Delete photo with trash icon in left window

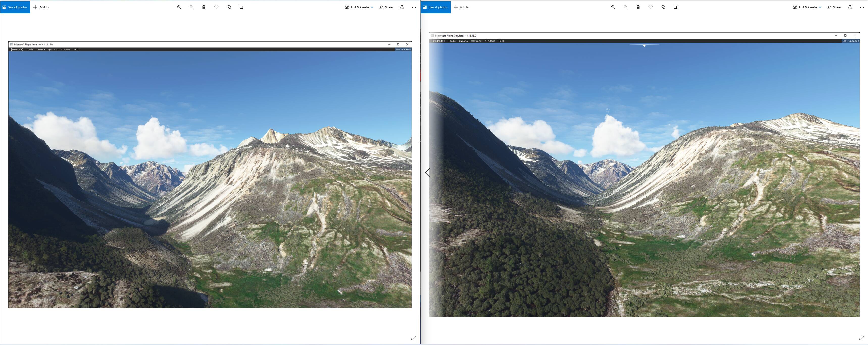coord(204,7)
